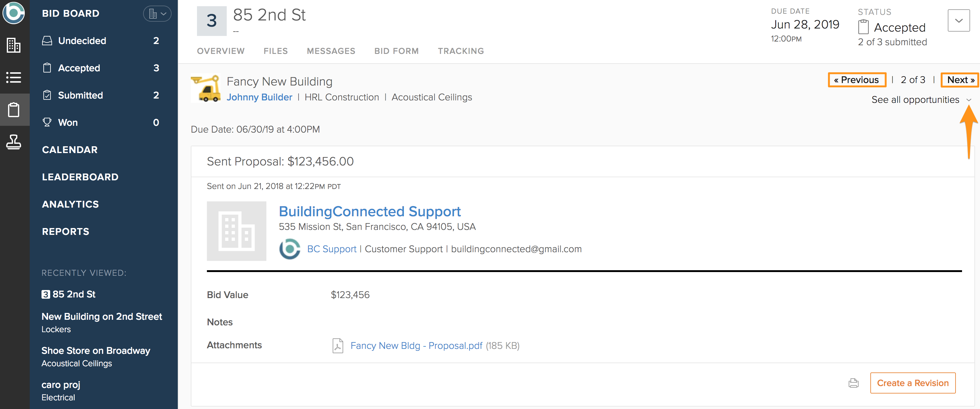The height and width of the screenshot is (409, 980).
Task: Click the BC Support avatar icon
Action: tap(290, 249)
